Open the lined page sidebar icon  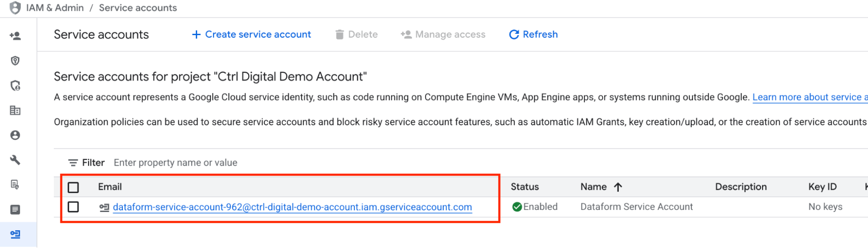[x=15, y=210]
